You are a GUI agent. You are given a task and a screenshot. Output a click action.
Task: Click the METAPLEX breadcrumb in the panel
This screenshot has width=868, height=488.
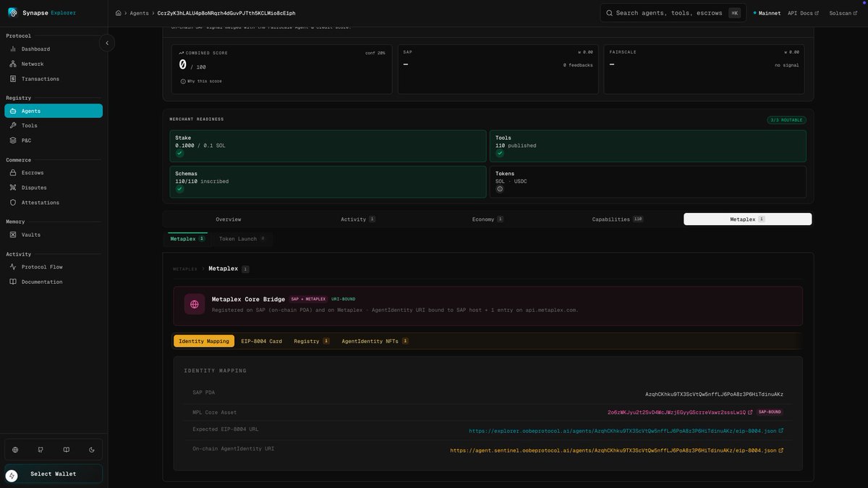pos(184,269)
